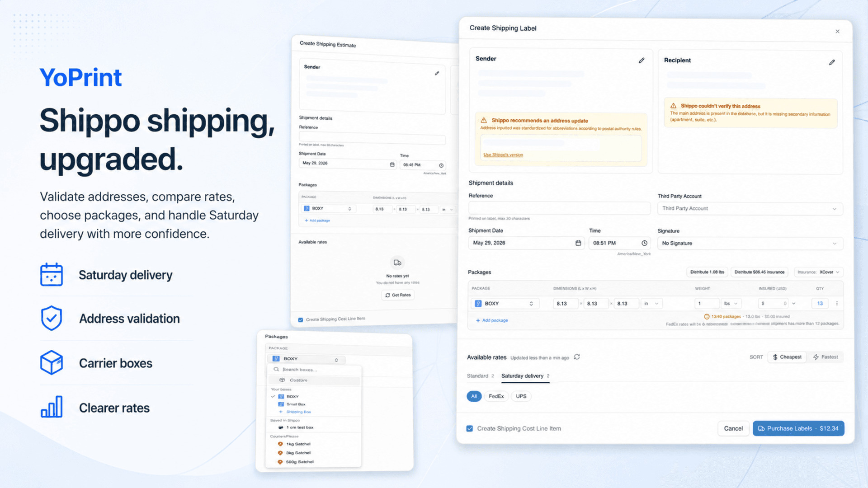This screenshot has width=868, height=488.
Task: Open the Third Party Account dropdown
Action: [750, 208]
